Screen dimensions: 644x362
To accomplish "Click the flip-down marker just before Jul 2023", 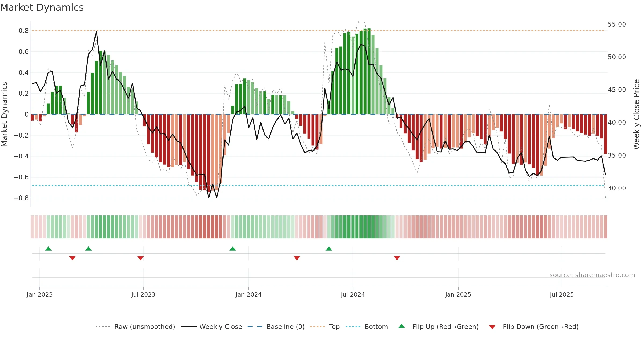I will pos(141,258).
